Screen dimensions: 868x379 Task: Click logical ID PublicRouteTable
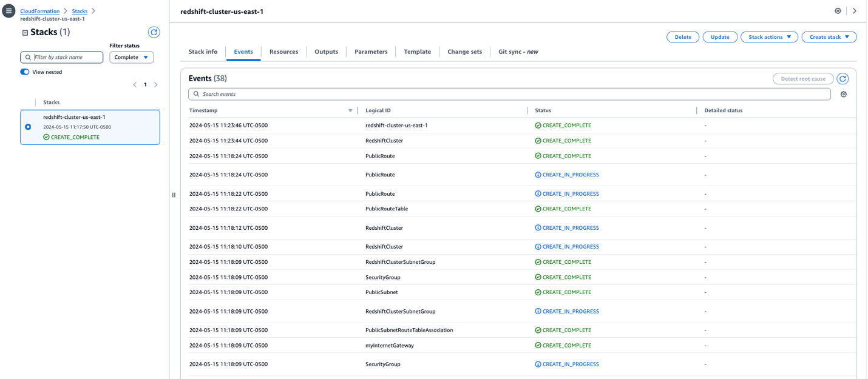coord(387,209)
